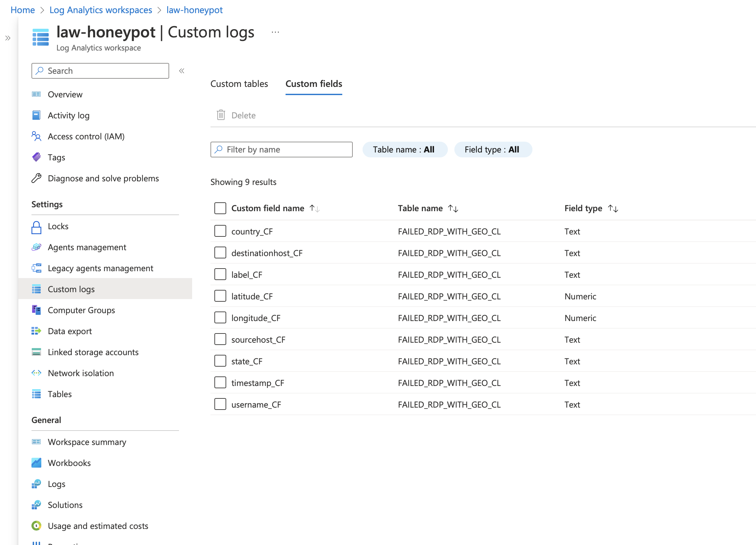Check the country_CF row checkbox

pyautogui.click(x=220, y=231)
